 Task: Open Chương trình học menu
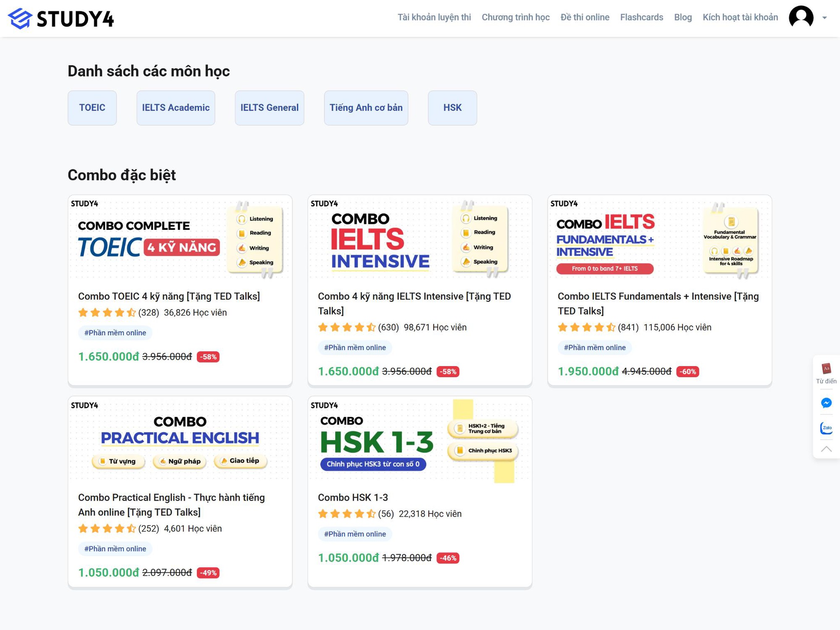pos(515,17)
